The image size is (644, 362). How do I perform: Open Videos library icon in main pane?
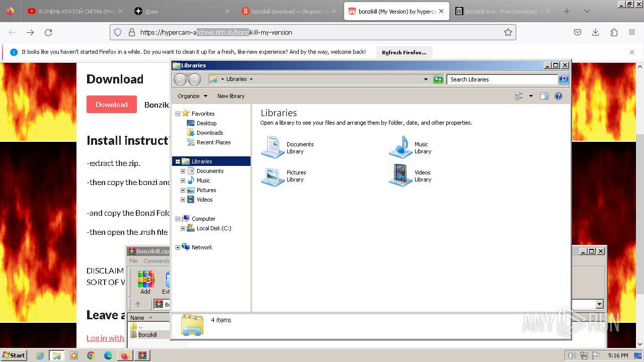pyautogui.click(x=401, y=175)
